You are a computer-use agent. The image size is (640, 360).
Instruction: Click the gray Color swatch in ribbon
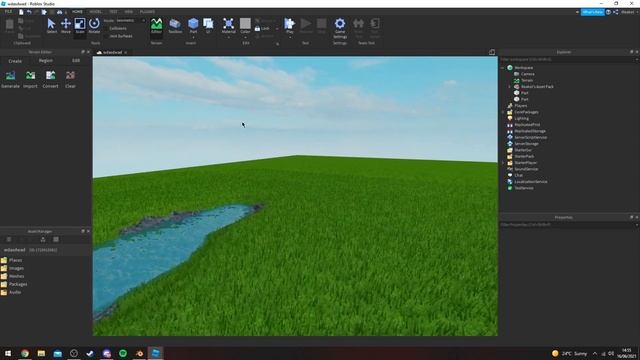(245, 23)
